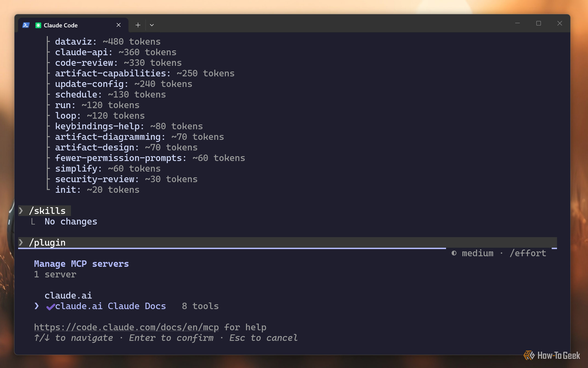Click the simplify ~60 tokens line

click(108, 169)
